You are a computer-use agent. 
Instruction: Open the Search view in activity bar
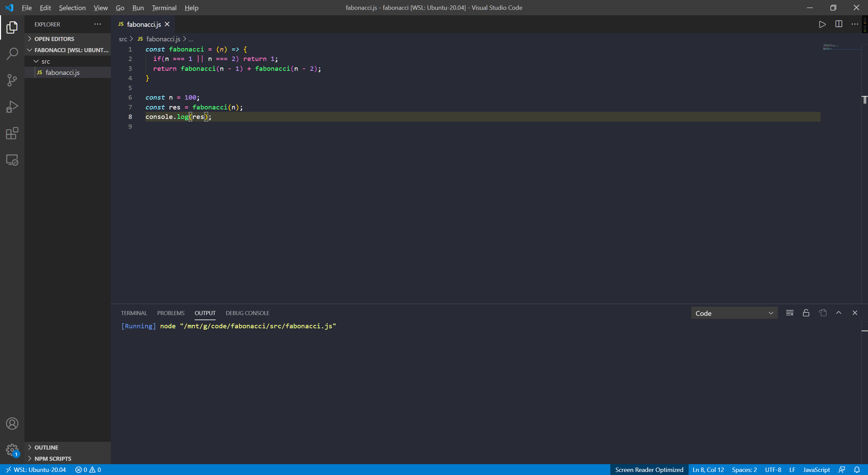pyautogui.click(x=12, y=54)
